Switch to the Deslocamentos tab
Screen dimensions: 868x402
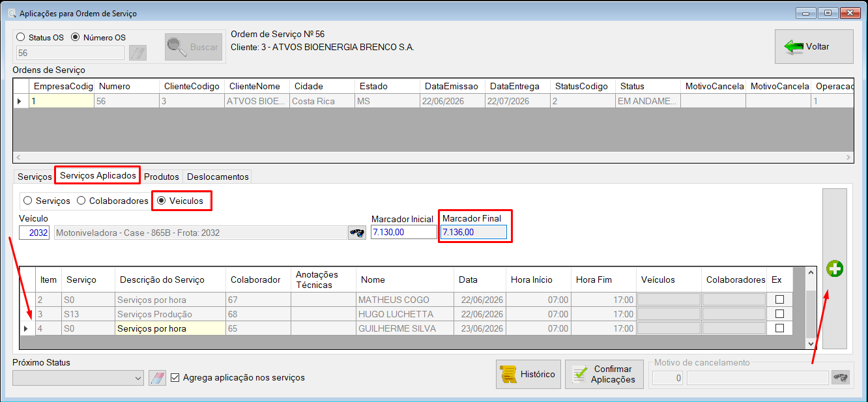coord(218,177)
